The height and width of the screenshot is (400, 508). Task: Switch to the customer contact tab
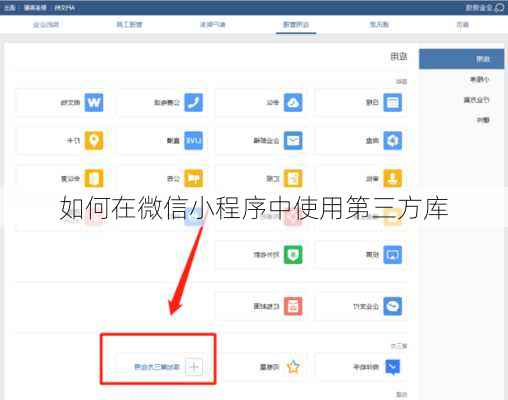(213, 24)
